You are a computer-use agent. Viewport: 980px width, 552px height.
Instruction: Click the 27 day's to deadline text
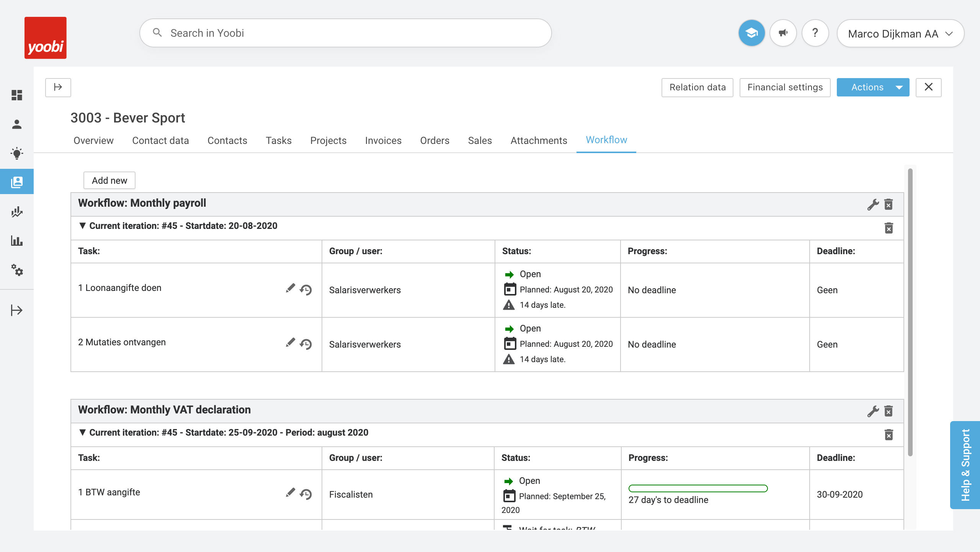pos(668,500)
